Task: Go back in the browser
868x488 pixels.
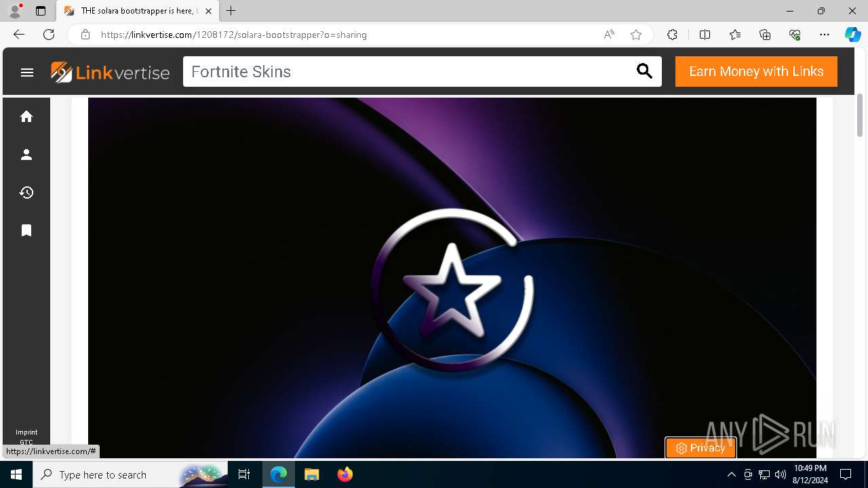Action: coord(19,35)
